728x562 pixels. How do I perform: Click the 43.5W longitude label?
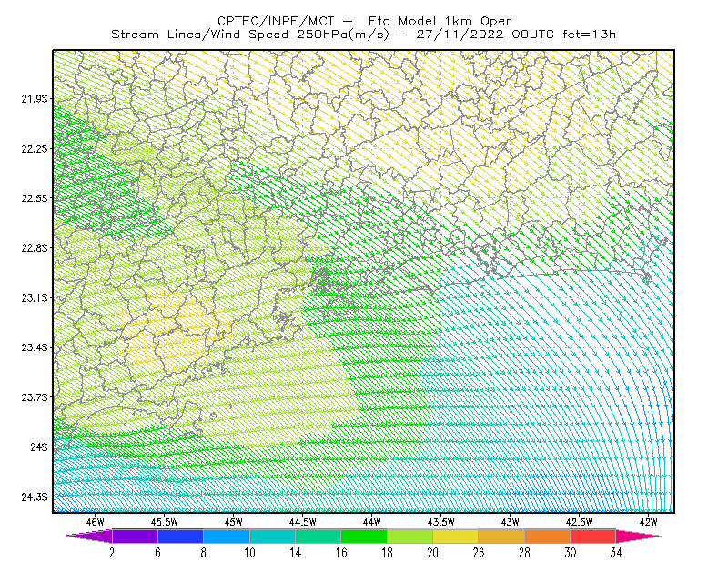click(441, 522)
